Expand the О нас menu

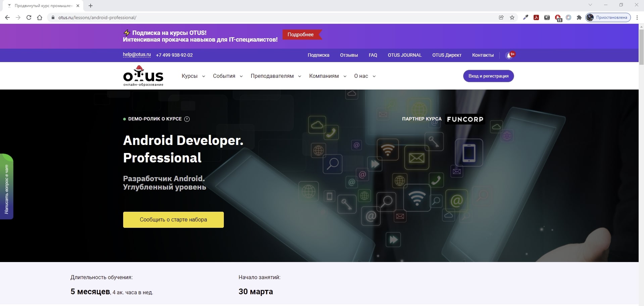[x=365, y=76]
